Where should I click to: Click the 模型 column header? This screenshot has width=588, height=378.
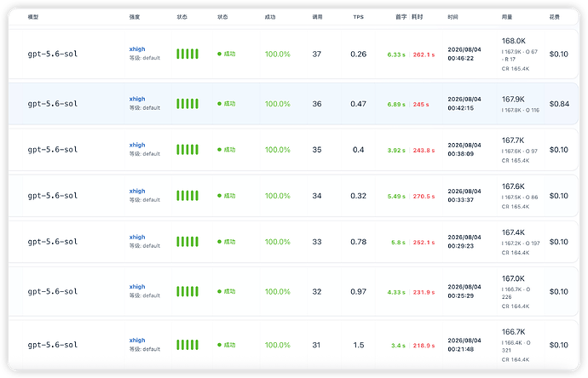(33, 17)
